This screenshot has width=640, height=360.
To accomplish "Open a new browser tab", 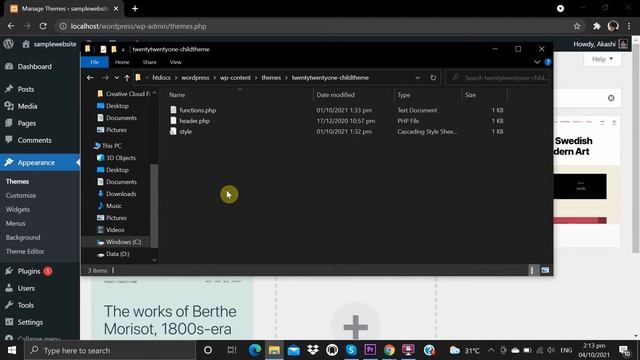I will (135, 9).
